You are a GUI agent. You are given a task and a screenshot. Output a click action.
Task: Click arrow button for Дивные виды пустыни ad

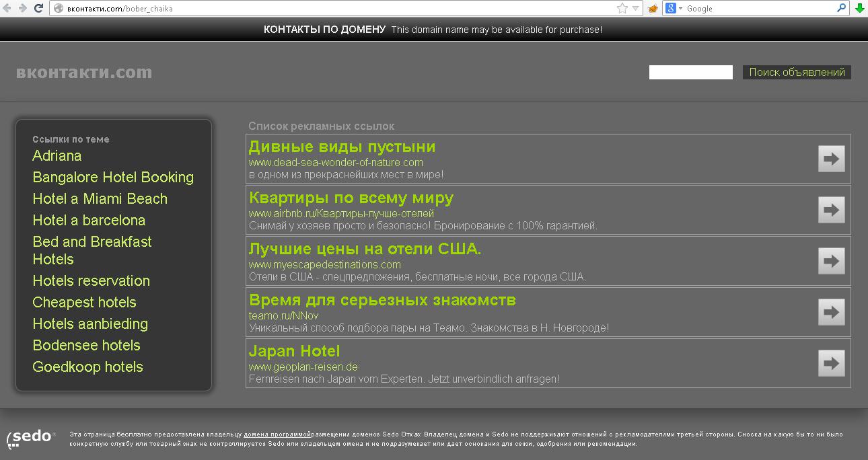tap(832, 159)
